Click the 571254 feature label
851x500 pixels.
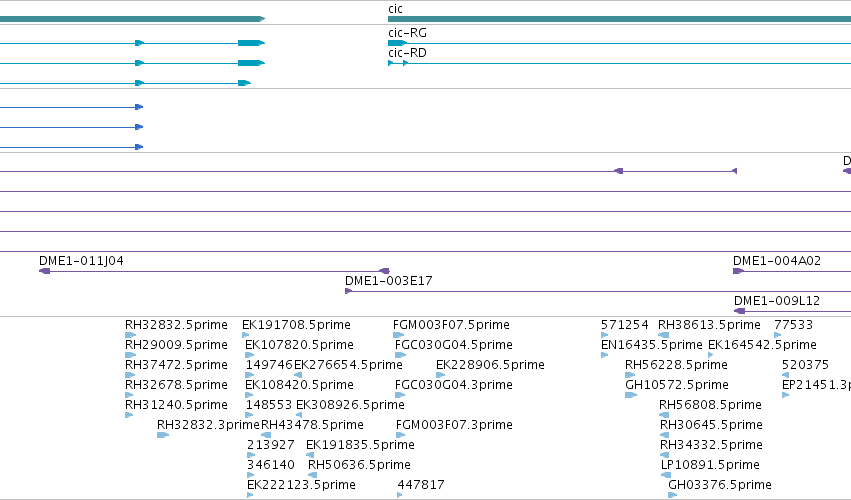point(625,325)
